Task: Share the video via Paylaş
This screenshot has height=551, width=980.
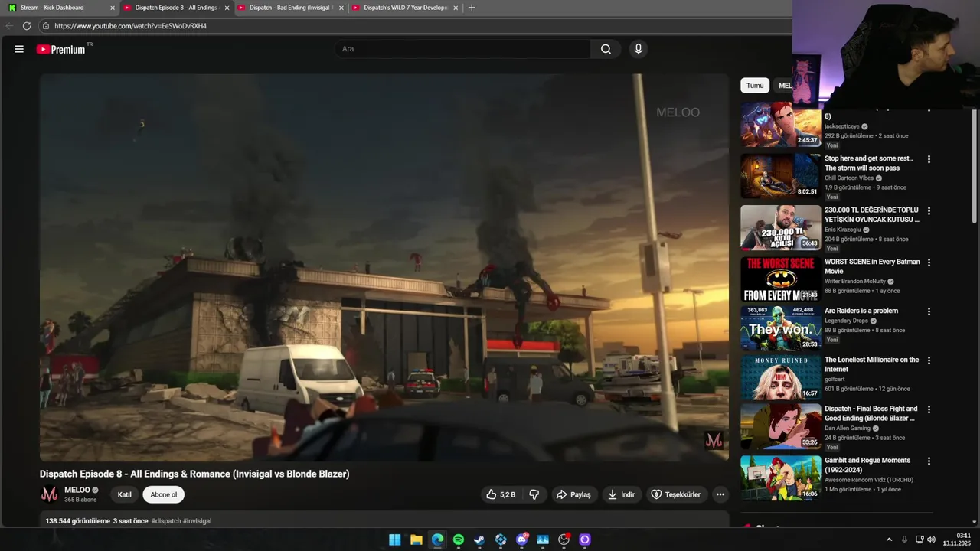Action: (x=573, y=494)
